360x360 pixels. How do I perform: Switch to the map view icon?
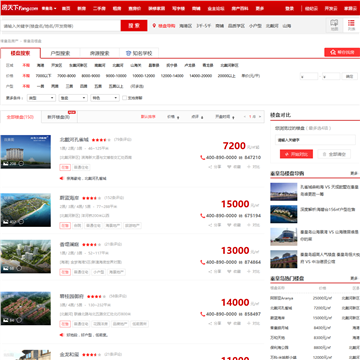[334, 25]
